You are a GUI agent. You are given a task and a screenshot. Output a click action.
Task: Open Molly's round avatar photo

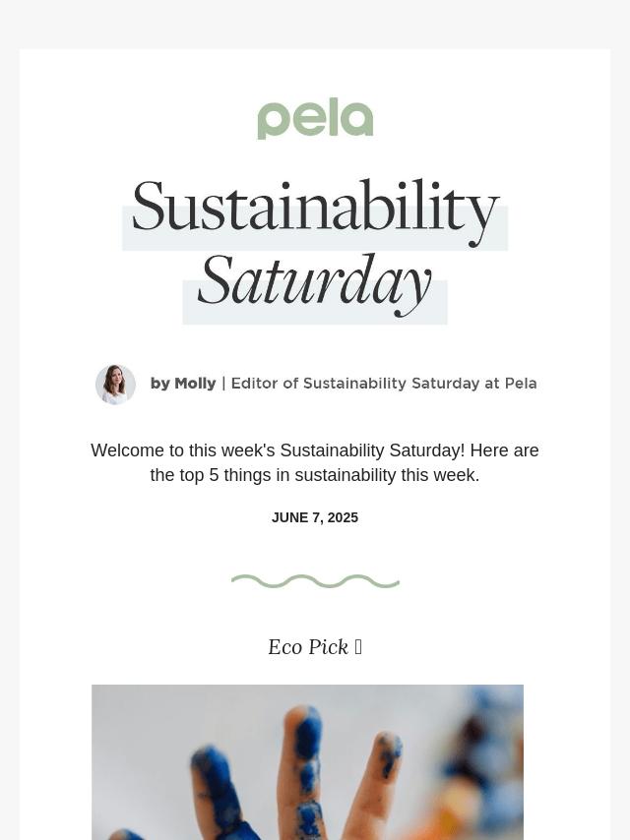pyautogui.click(x=115, y=385)
